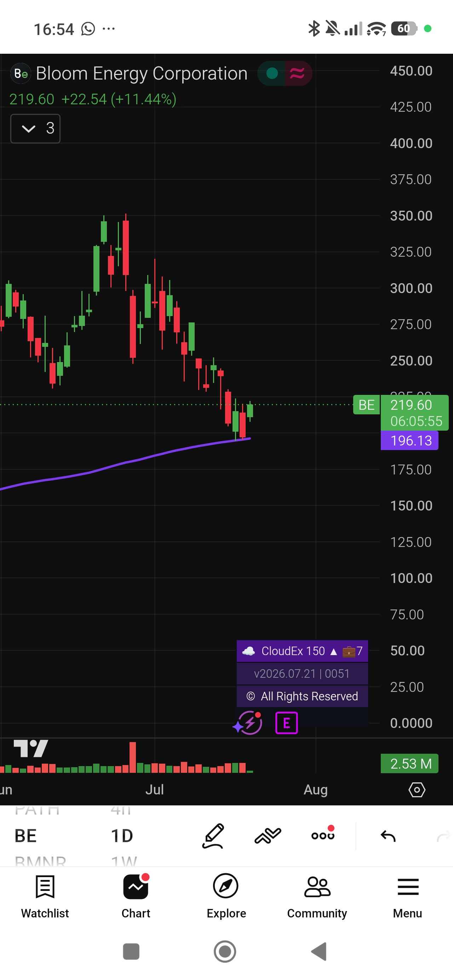Tap the Android home circle button
The height and width of the screenshot is (980, 453).
225,951
